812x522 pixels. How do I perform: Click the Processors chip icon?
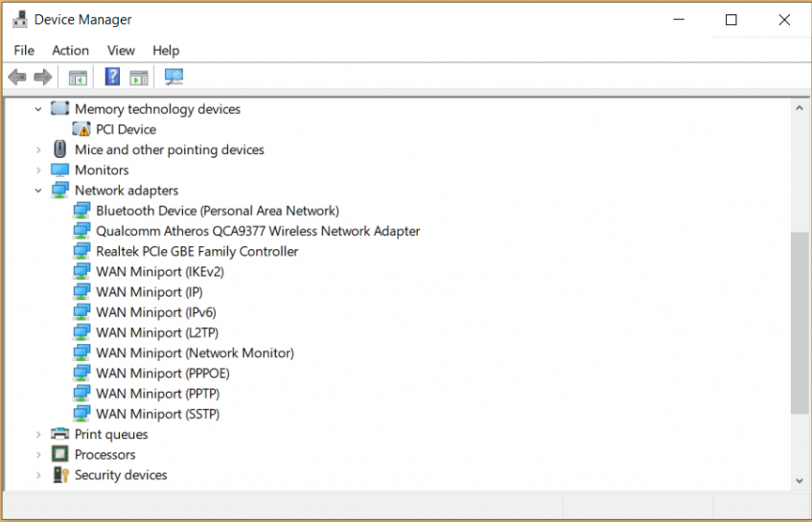pyautogui.click(x=60, y=454)
